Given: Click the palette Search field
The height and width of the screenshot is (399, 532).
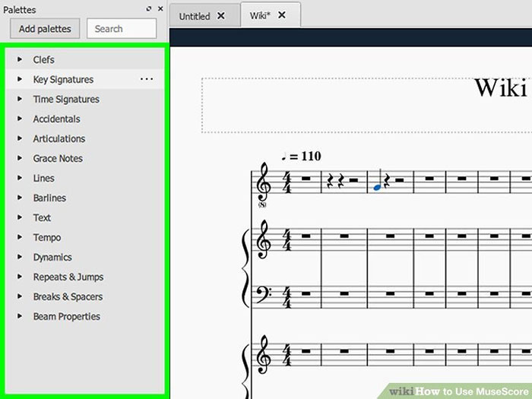Looking at the screenshot, I should pyautogui.click(x=122, y=29).
